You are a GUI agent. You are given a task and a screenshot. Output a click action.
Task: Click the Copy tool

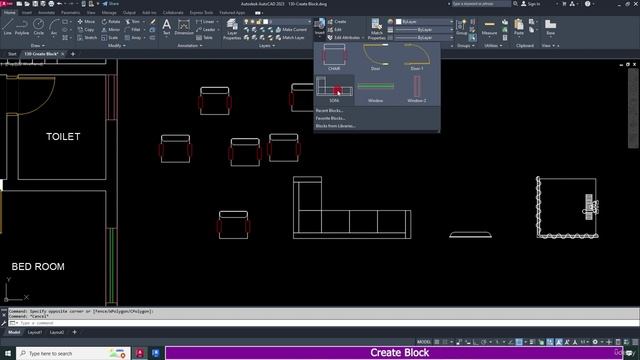tap(86, 29)
